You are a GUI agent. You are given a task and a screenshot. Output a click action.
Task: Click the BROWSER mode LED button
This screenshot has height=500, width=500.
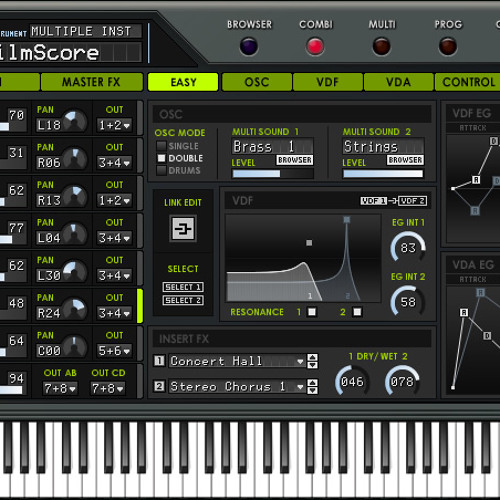(249, 46)
